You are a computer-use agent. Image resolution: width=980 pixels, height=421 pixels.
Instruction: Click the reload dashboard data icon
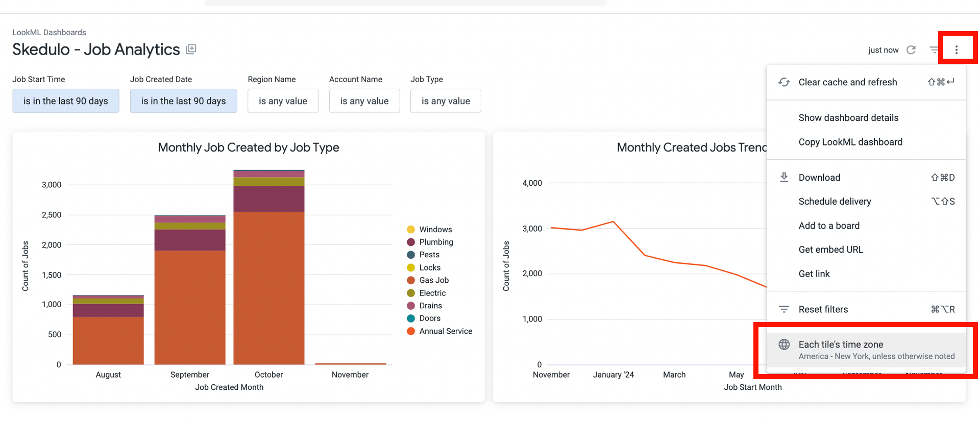(911, 50)
